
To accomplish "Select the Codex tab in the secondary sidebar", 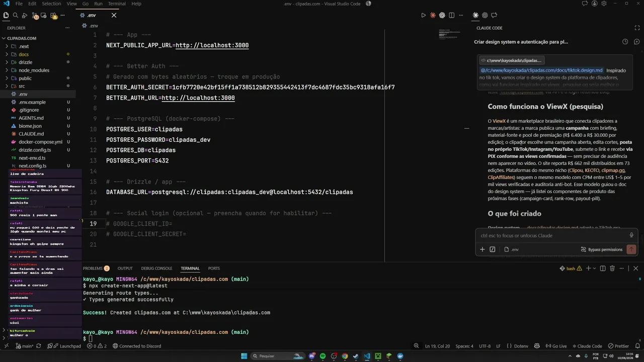I will (485, 16).
